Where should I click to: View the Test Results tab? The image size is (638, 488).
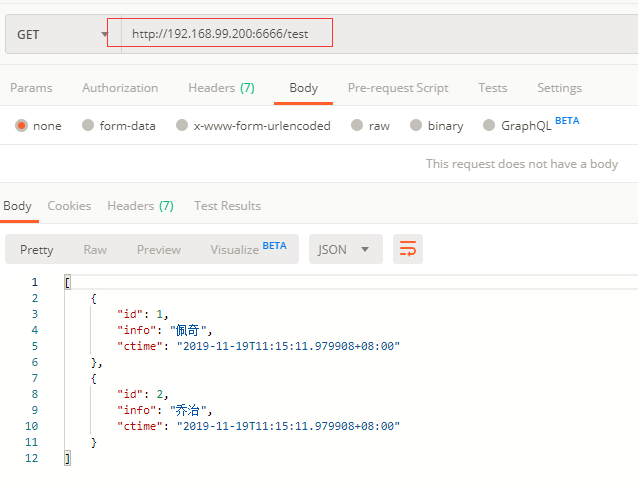pyautogui.click(x=227, y=206)
